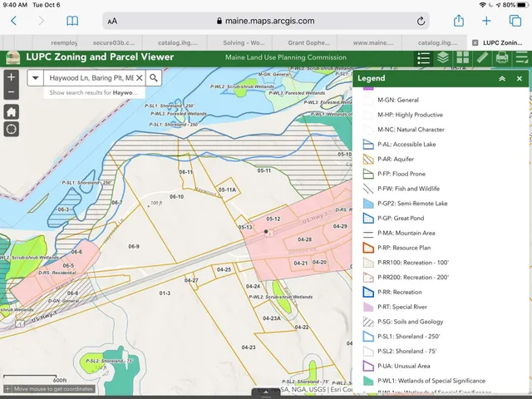This screenshot has width=532, height=399.
Task: Zoom in with the plus button
Action: tap(11, 76)
